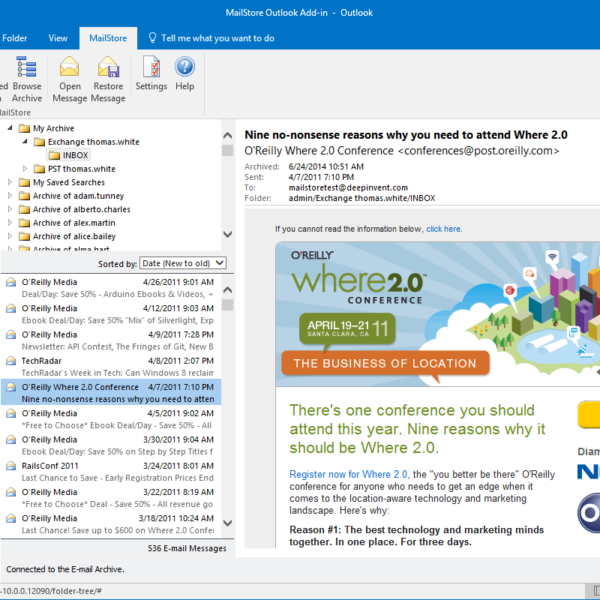This screenshot has height=600, width=600.
Task: Click folder tree scroll down arrow
Action: pos(228,234)
